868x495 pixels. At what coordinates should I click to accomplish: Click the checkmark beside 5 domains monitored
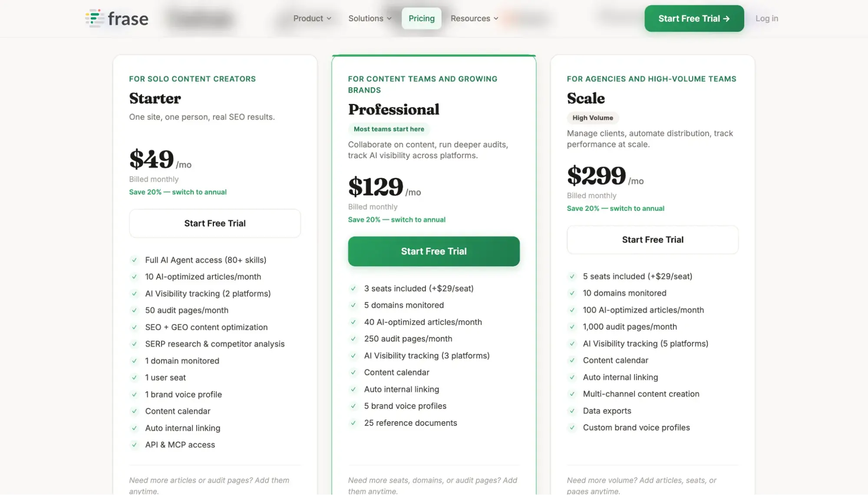tap(353, 305)
